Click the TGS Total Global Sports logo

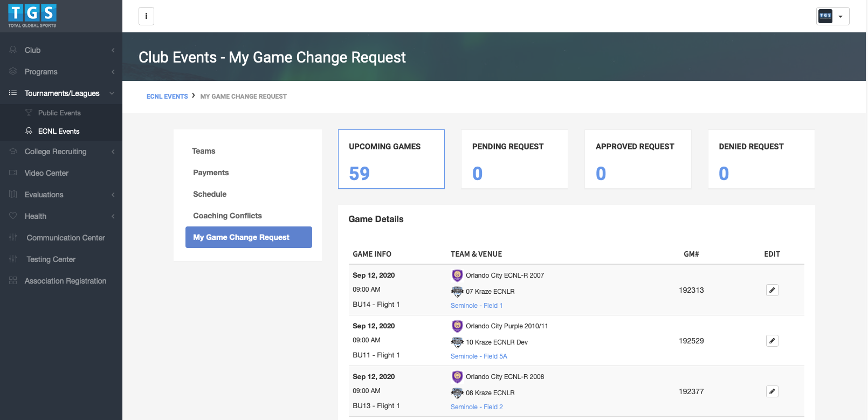[32, 16]
